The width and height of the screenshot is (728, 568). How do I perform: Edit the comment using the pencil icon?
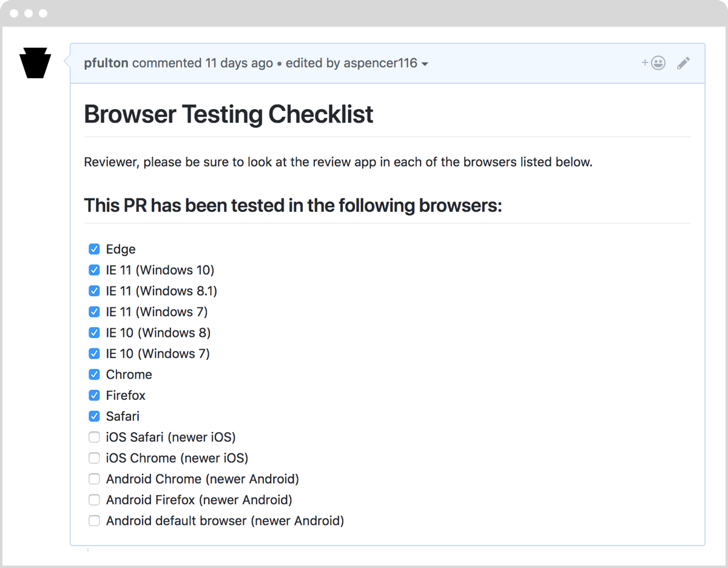click(683, 63)
